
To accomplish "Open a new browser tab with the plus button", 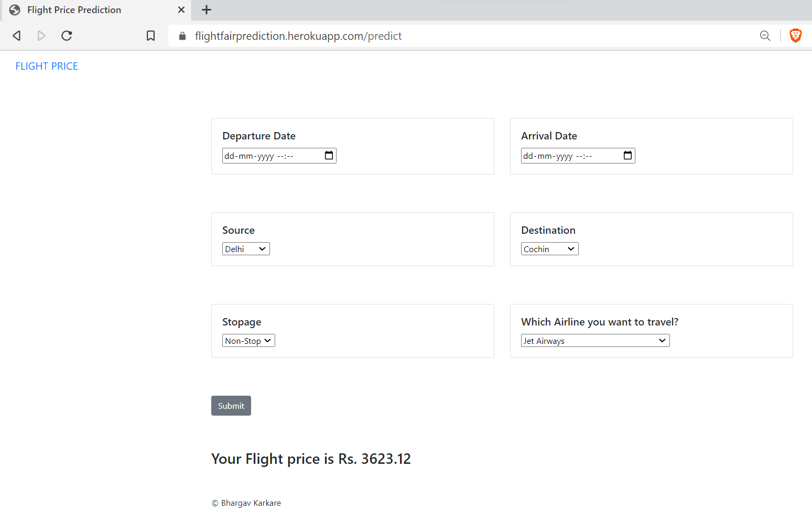I will (206, 9).
